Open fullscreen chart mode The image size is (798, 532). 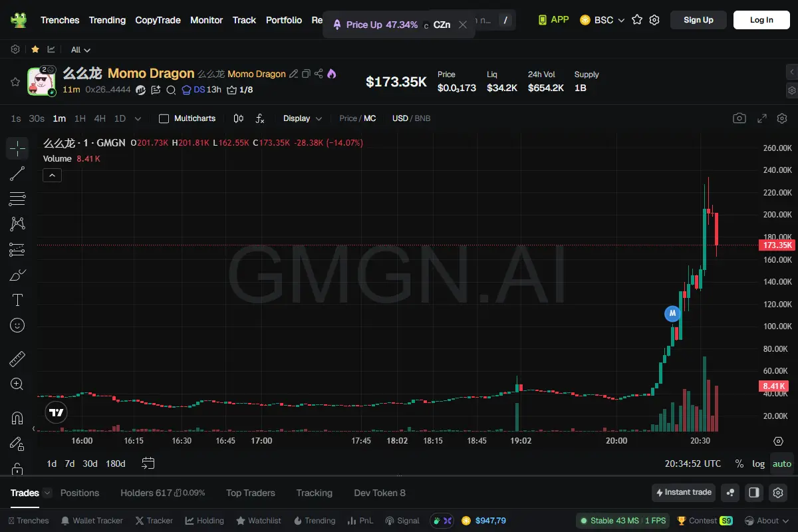click(763, 118)
